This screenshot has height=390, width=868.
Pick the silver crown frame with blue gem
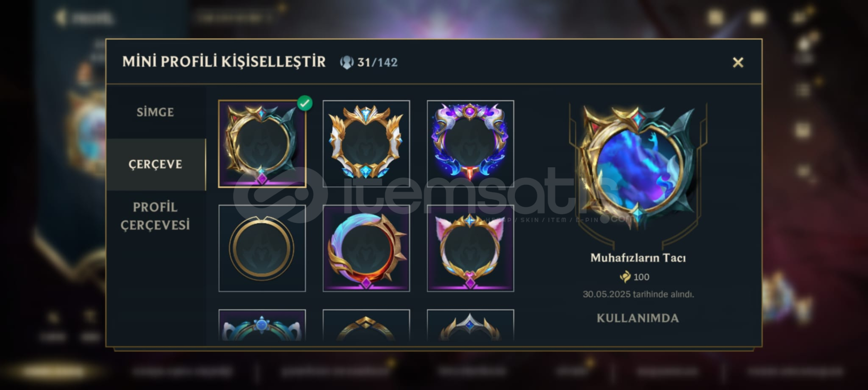(x=470, y=325)
